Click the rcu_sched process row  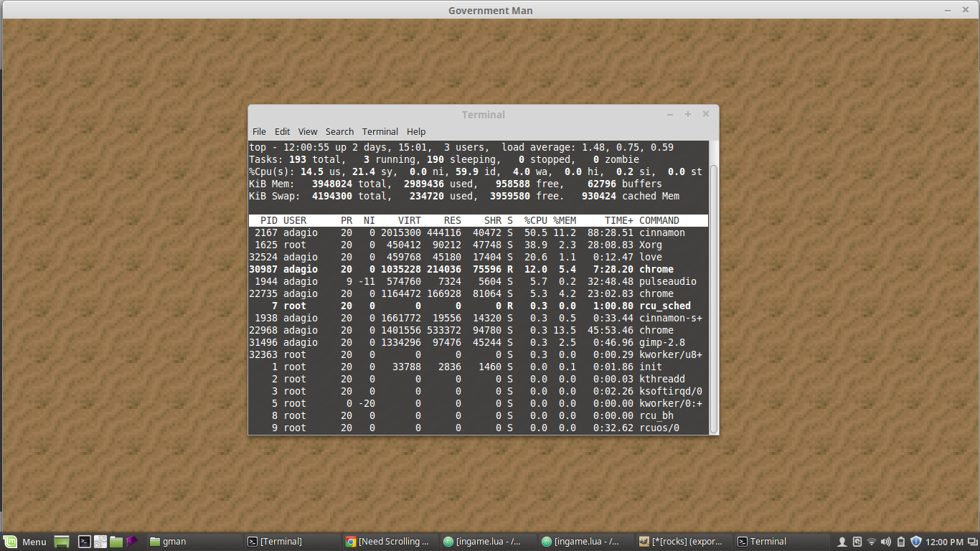(479, 306)
